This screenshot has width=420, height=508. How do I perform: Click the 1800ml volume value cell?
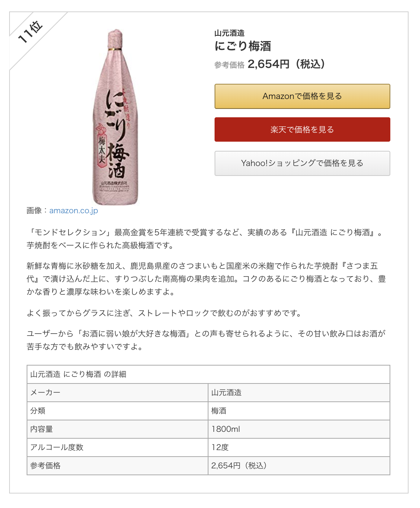coord(299,429)
